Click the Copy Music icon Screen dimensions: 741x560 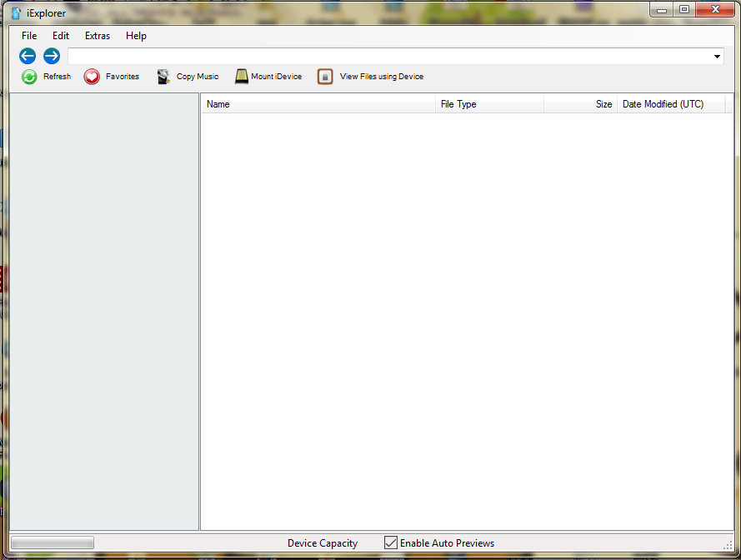click(163, 77)
